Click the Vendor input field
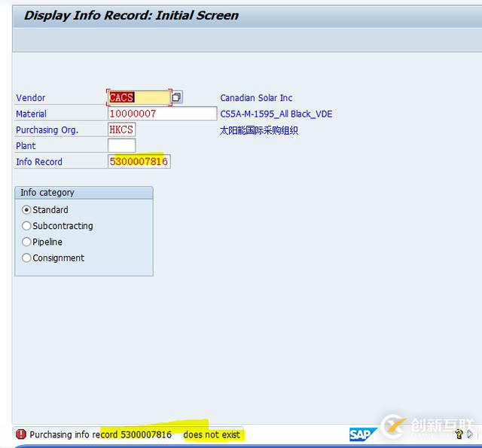 [x=139, y=97]
